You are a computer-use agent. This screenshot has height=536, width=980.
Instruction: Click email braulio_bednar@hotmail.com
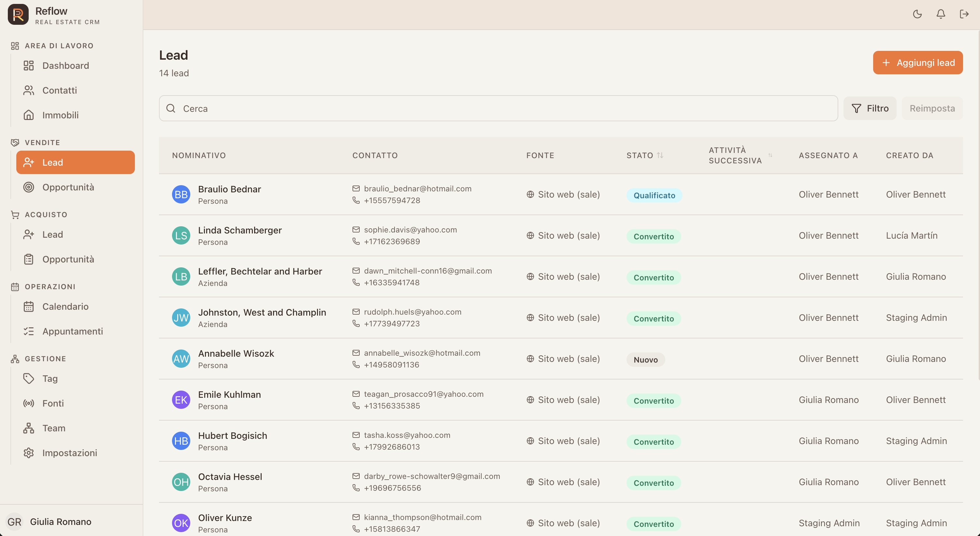[417, 189]
